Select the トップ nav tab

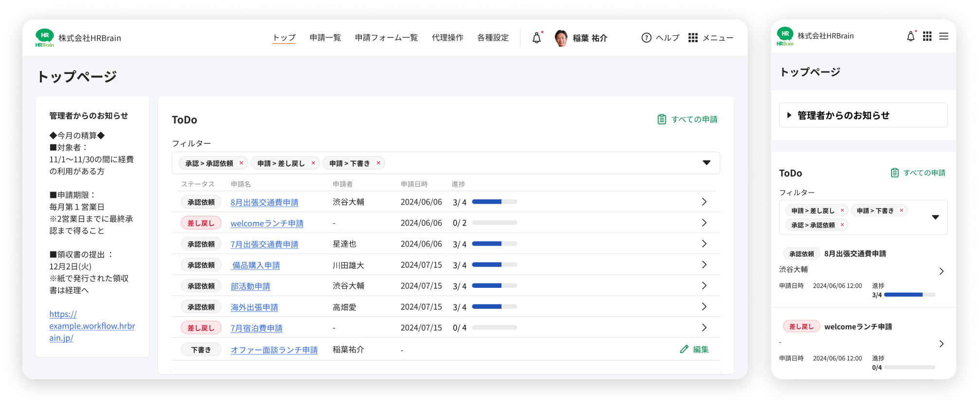click(x=284, y=38)
